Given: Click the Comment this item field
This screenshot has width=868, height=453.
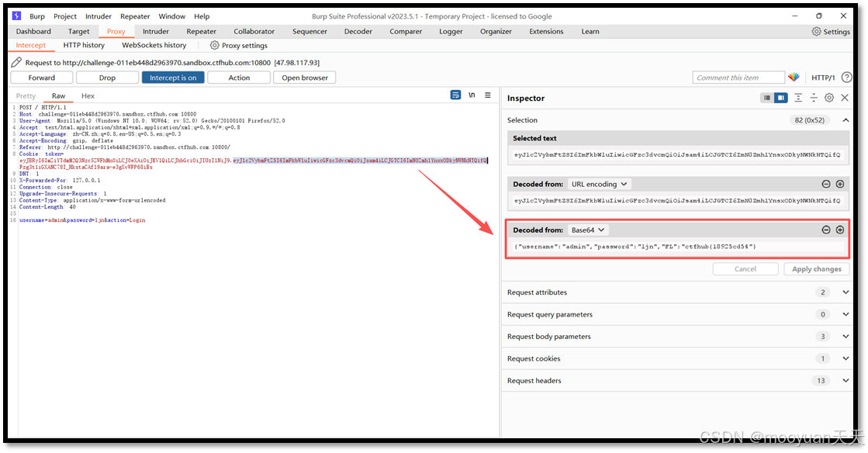Looking at the screenshot, I should tap(738, 78).
